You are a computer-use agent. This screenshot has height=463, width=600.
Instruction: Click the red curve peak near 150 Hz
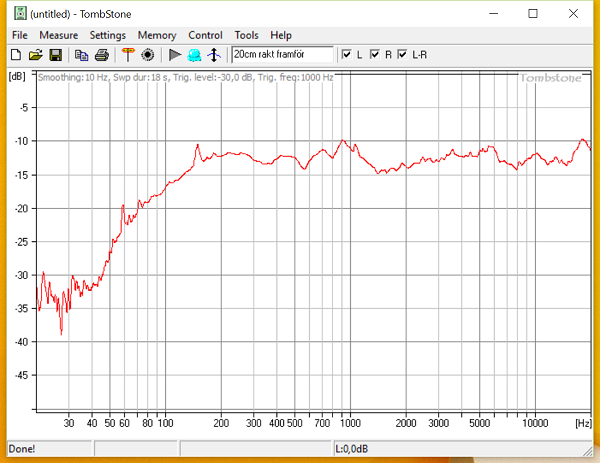point(198,146)
